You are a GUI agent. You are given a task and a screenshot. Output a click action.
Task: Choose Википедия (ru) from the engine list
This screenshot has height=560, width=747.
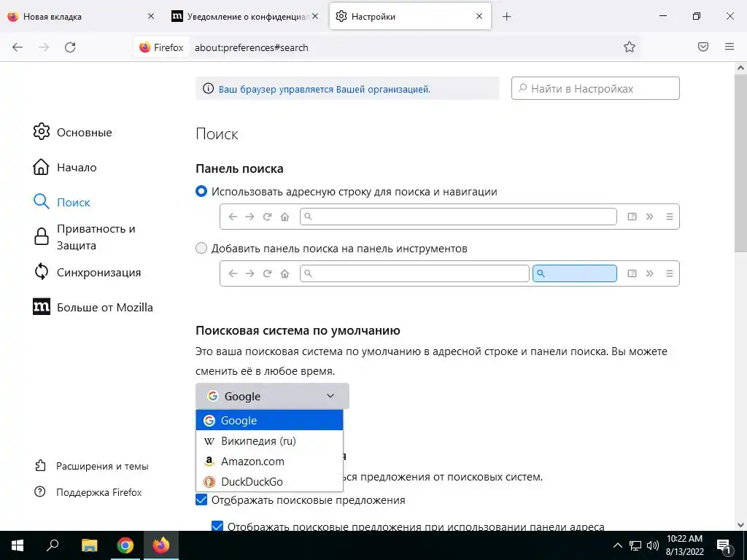(269, 440)
